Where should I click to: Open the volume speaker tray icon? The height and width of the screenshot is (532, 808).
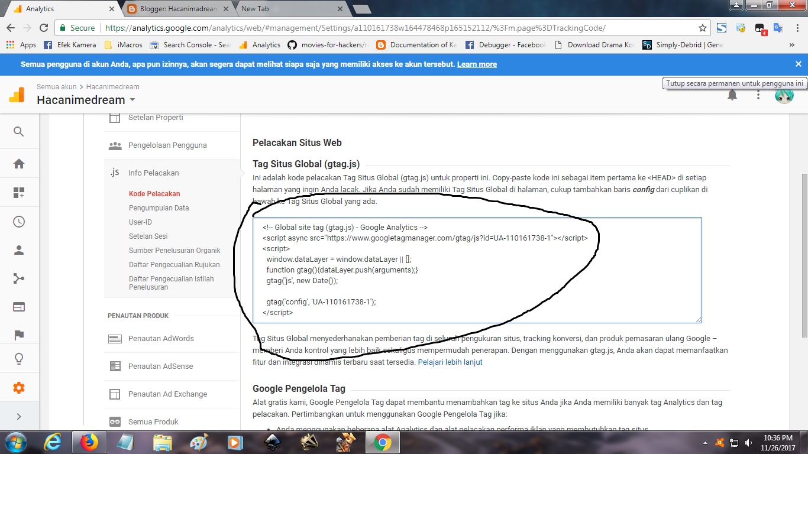pos(748,443)
